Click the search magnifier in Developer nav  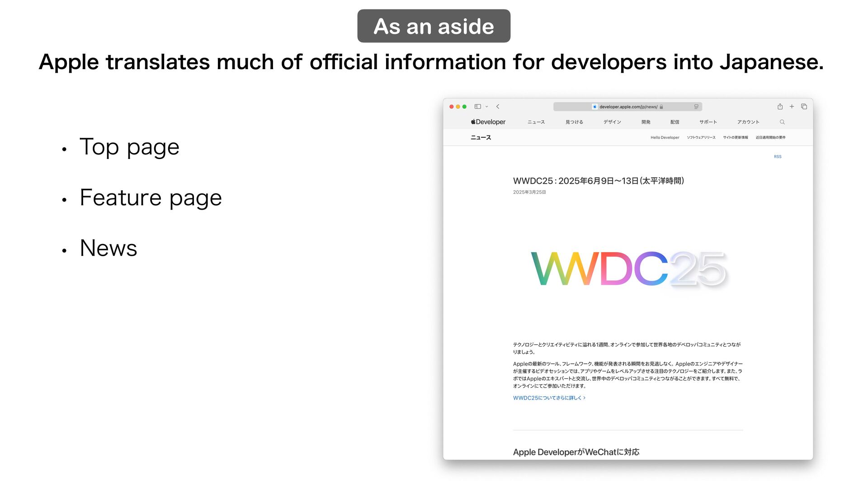[x=782, y=122]
